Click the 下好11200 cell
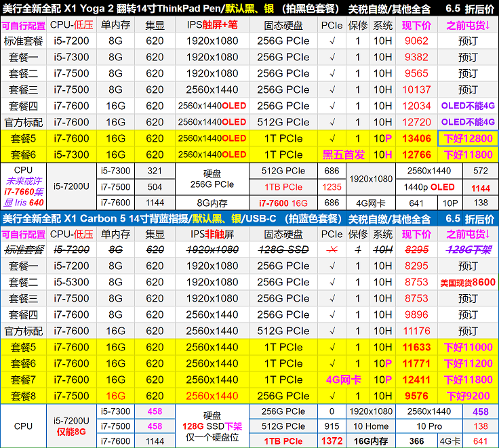The image size is (499, 448). (x=468, y=363)
